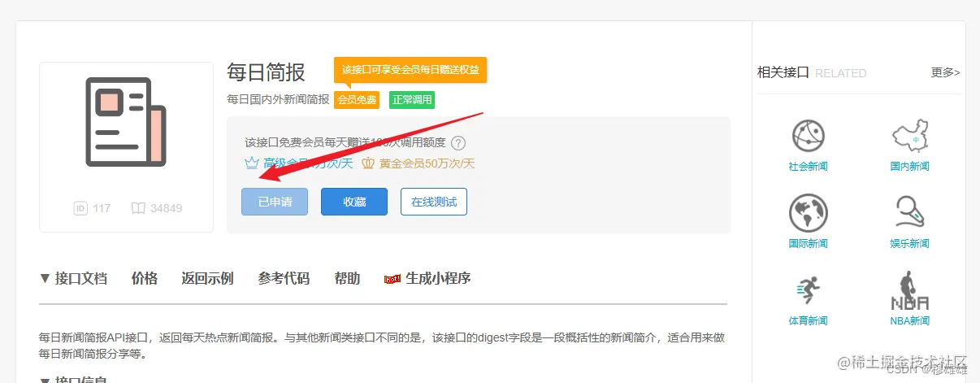Click the 相关接口 heading

(x=783, y=72)
